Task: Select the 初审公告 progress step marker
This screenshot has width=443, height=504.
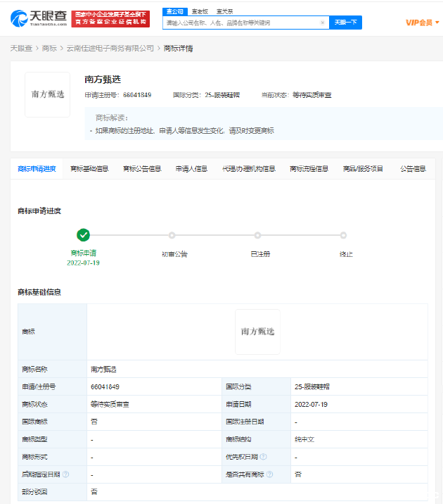Action: pos(172,235)
